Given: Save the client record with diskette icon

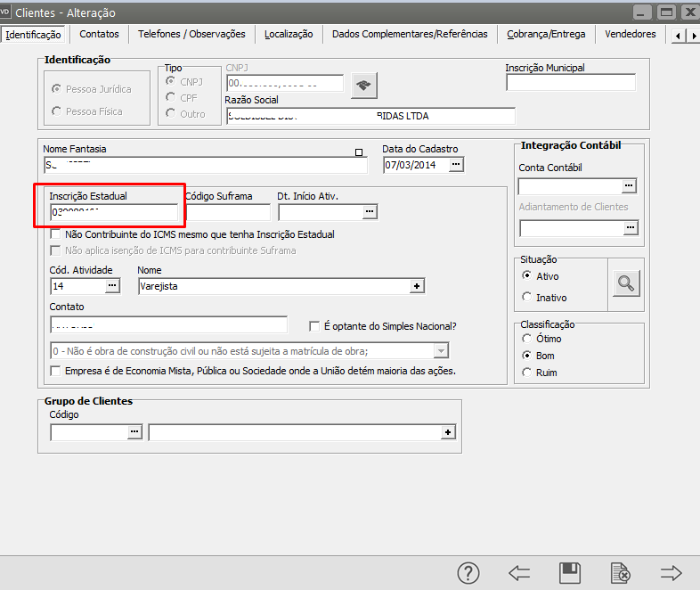Looking at the screenshot, I should (x=570, y=573).
